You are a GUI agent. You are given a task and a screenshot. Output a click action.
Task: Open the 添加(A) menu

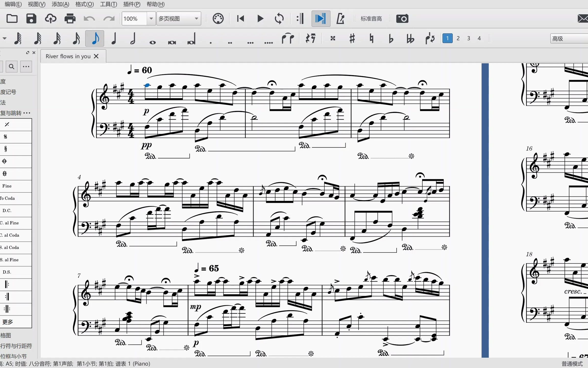click(60, 4)
